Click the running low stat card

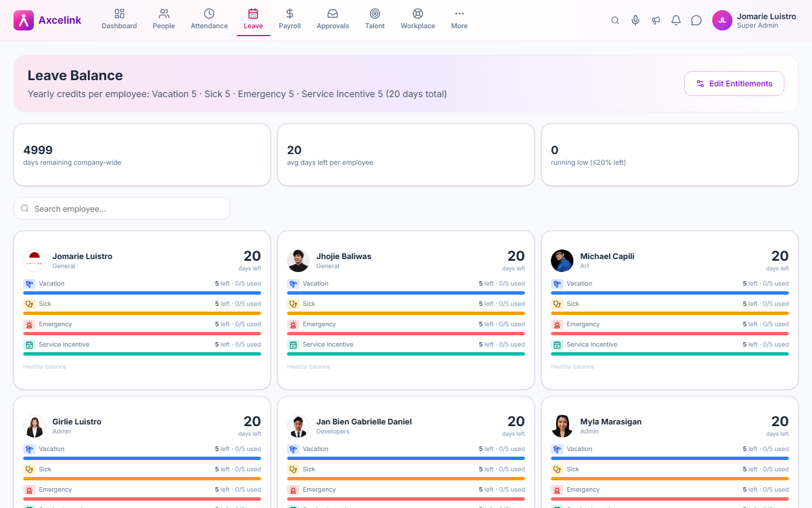pyautogui.click(x=670, y=155)
